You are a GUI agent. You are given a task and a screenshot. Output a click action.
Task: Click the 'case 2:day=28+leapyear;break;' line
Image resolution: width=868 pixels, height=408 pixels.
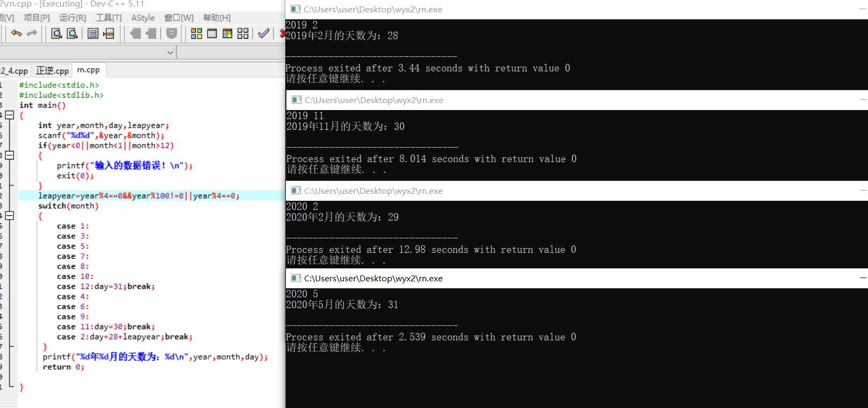tap(125, 337)
